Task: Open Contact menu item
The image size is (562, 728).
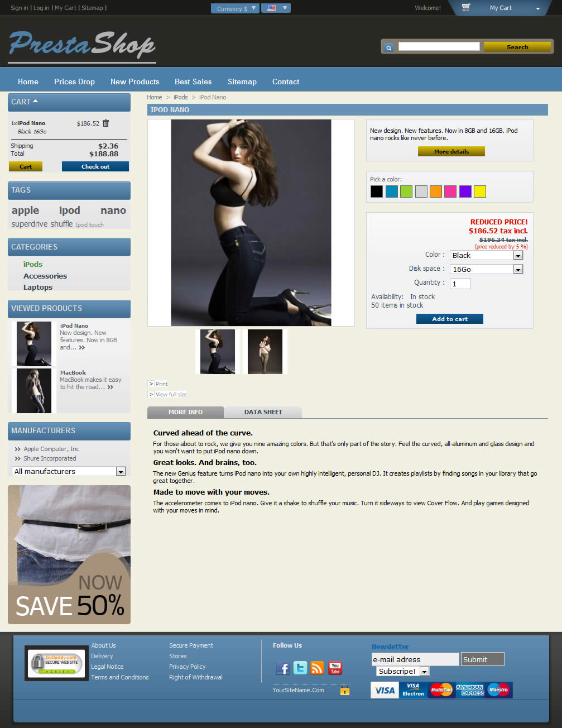Action: (286, 82)
